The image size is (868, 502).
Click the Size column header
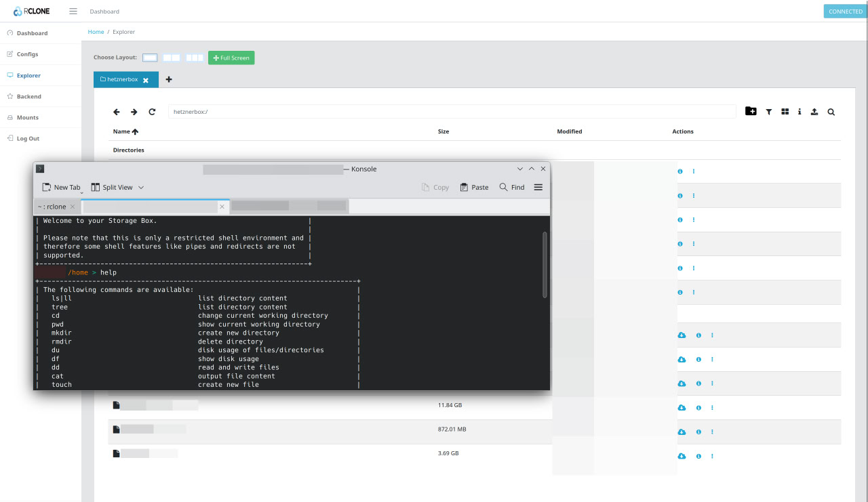(443, 131)
